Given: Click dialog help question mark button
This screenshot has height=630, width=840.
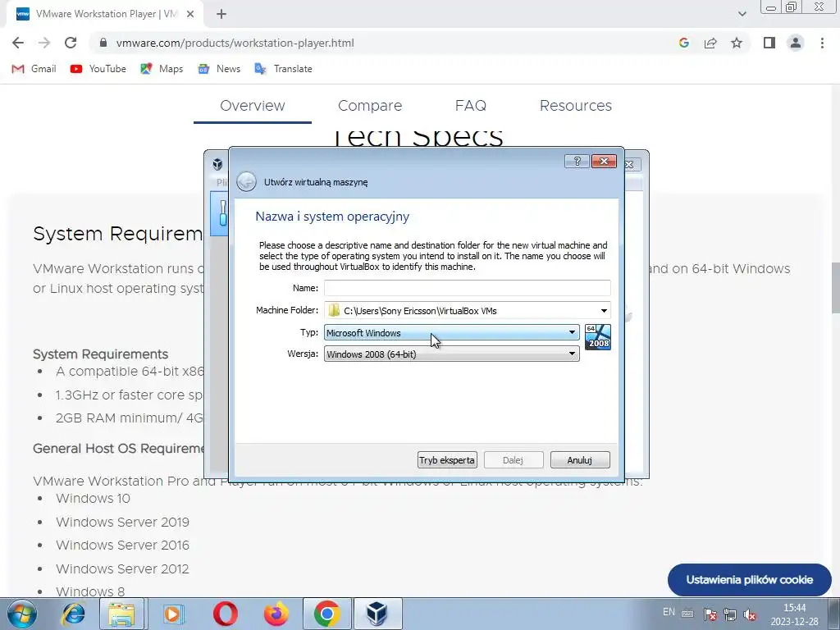Looking at the screenshot, I should [x=577, y=162].
